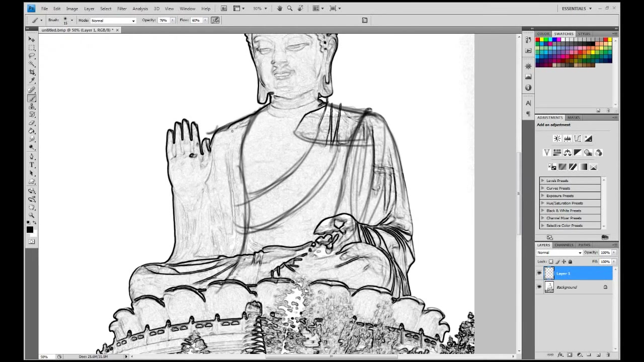
Task: Toggle airbrush mode in options bar
Action: [x=215, y=20]
